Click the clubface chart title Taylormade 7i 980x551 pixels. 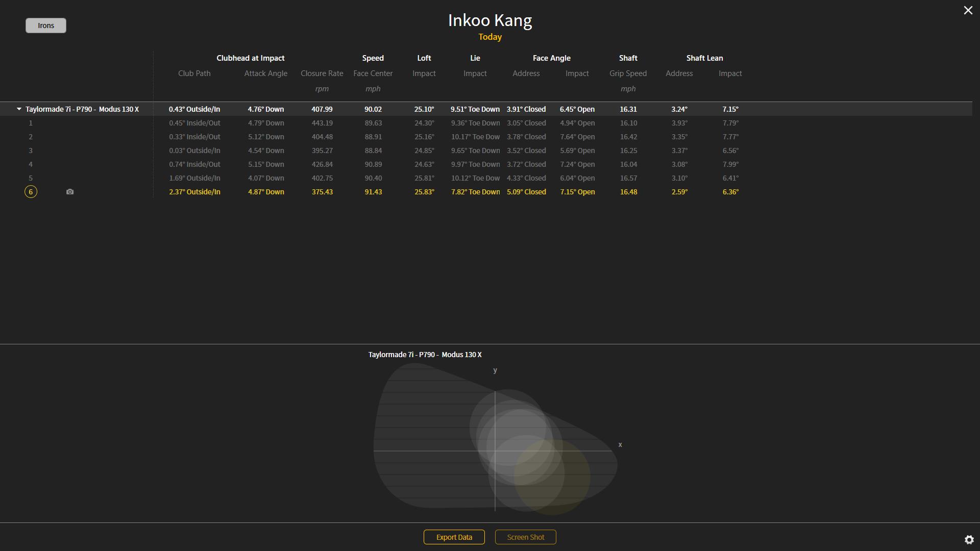coord(425,355)
